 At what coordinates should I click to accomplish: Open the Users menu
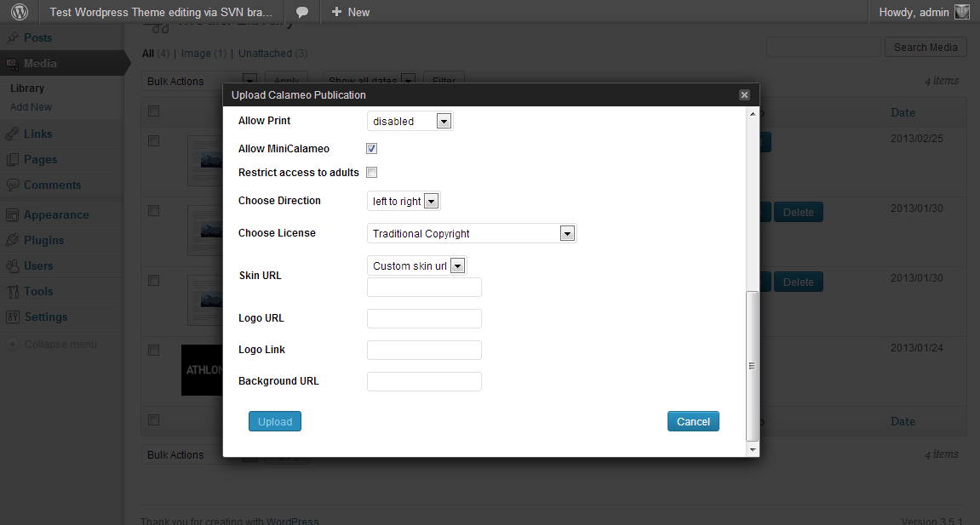38,266
